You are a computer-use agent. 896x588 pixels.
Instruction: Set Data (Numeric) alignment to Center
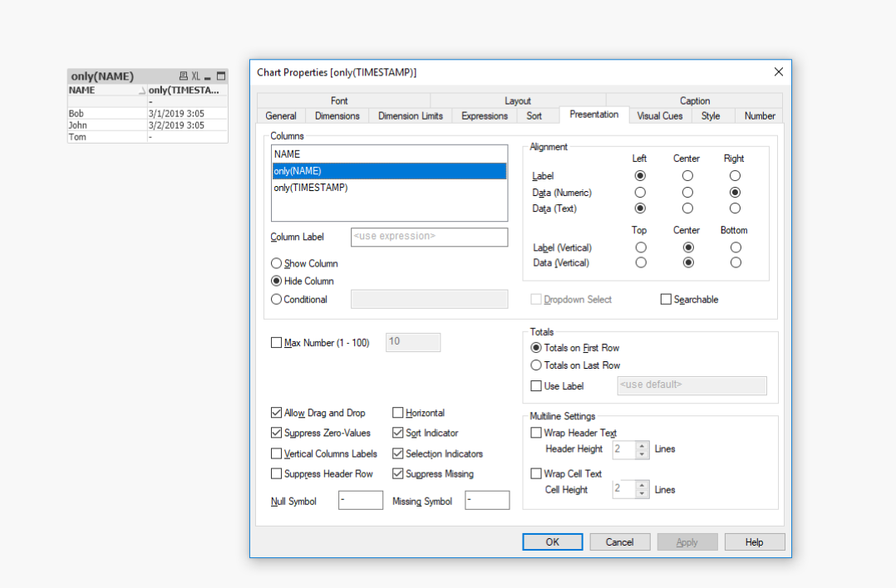pyautogui.click(x=687, y=193)
